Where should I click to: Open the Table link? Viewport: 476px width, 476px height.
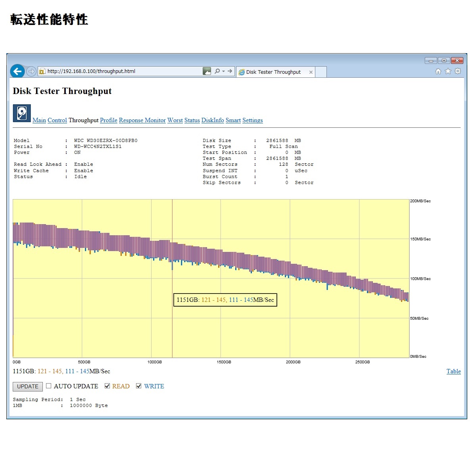pyautogui.click(x=453, y=371)
